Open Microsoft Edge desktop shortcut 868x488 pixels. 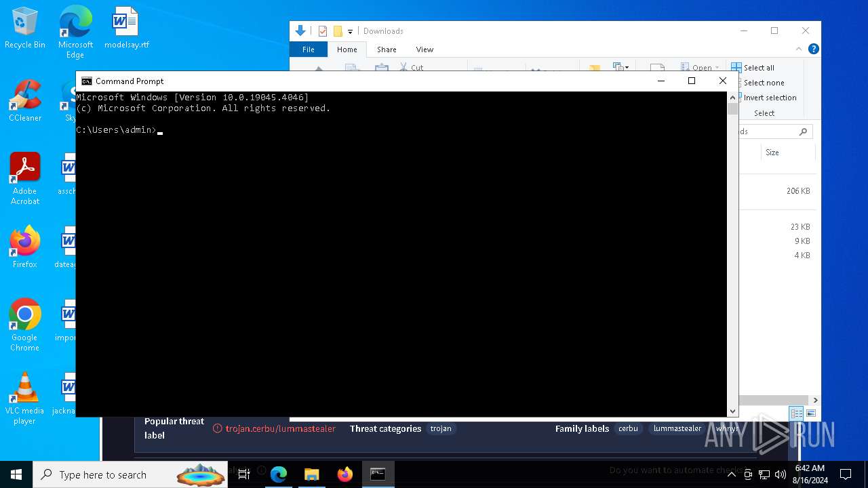click(75, 31)
